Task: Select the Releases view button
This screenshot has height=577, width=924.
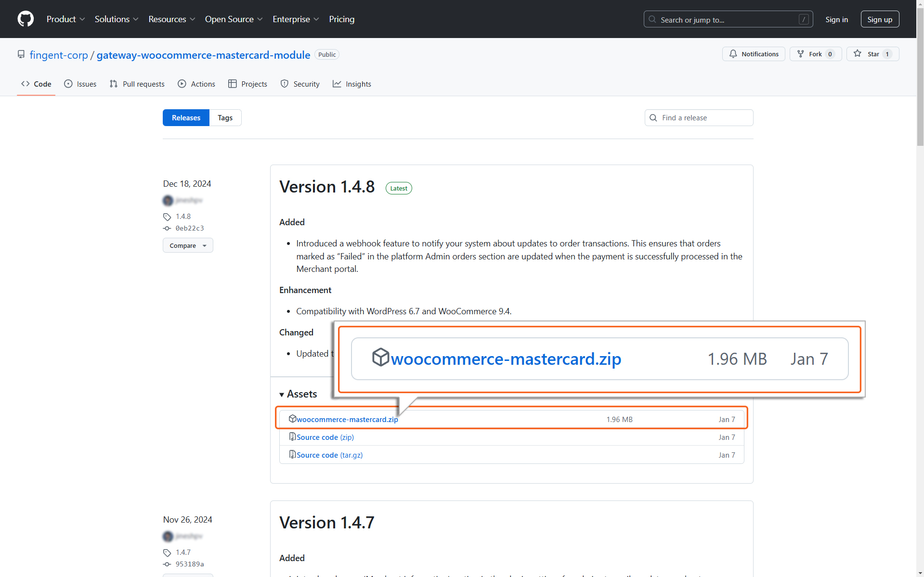Action: click(x=186, y=118)
